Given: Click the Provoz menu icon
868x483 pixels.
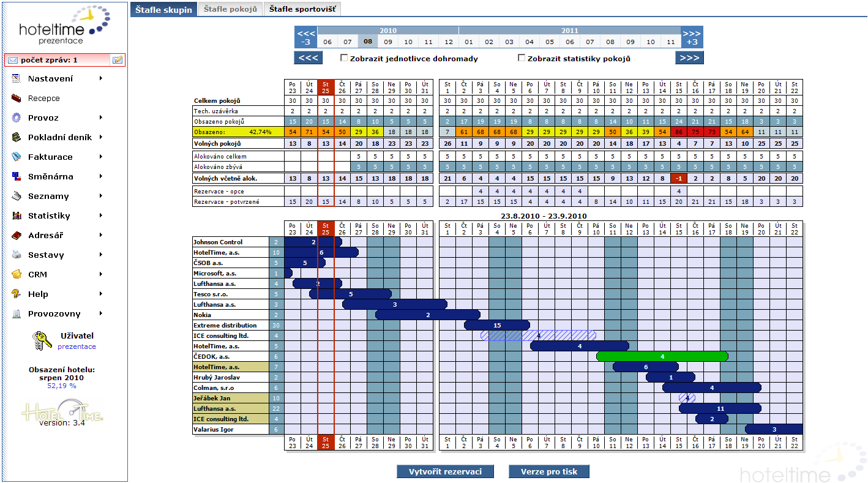Looking at the screenshot, I should 17,118.
